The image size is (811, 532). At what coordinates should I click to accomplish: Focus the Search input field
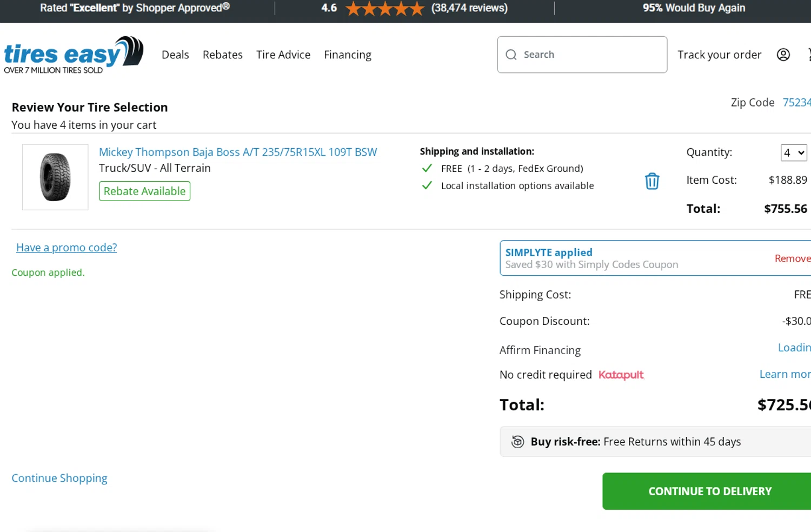click(589, 55)
